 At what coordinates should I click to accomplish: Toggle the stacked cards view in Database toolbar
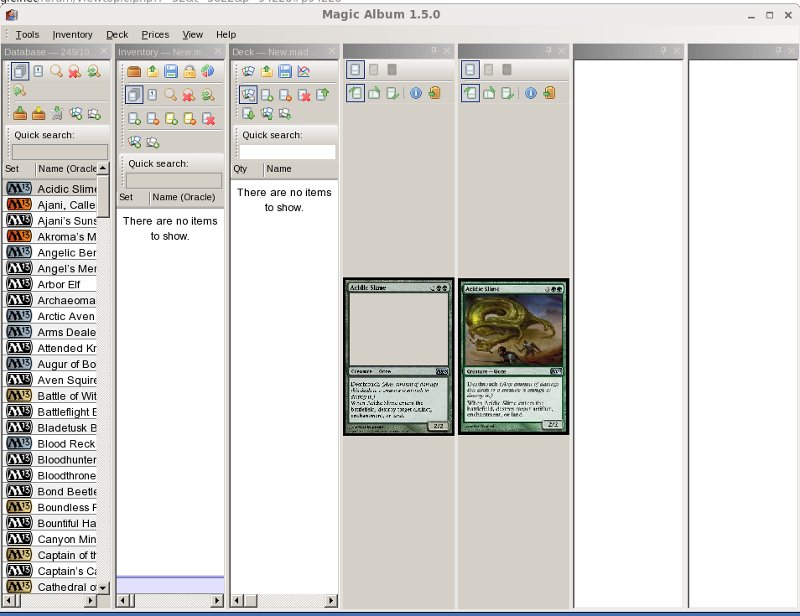tap(20, 71)
